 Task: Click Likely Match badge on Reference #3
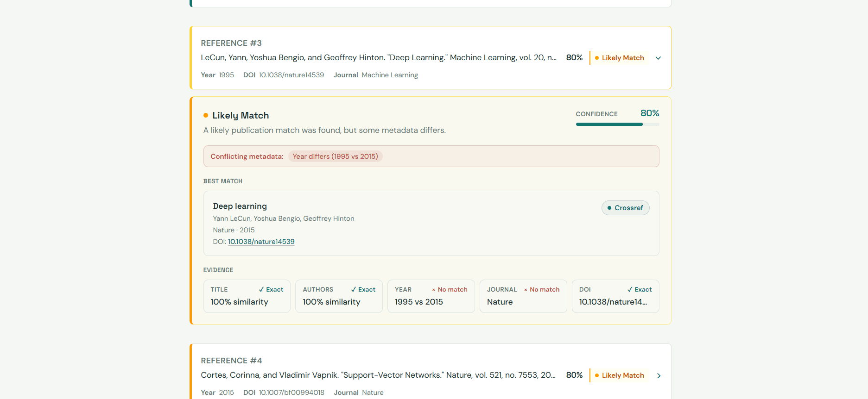point(619,58)
